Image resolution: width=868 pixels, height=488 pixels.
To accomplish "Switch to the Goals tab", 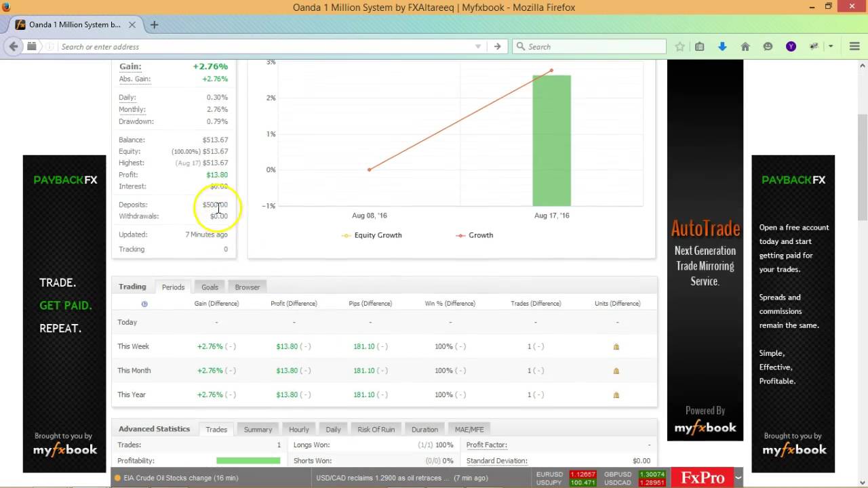I will (210, 287).
